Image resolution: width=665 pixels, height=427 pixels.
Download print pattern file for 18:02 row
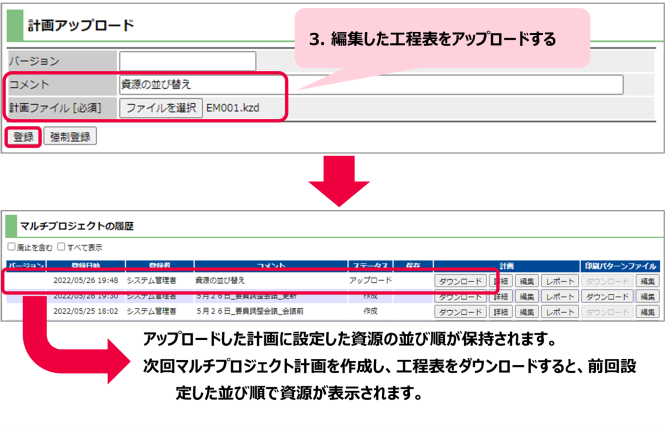pos(607,311)
